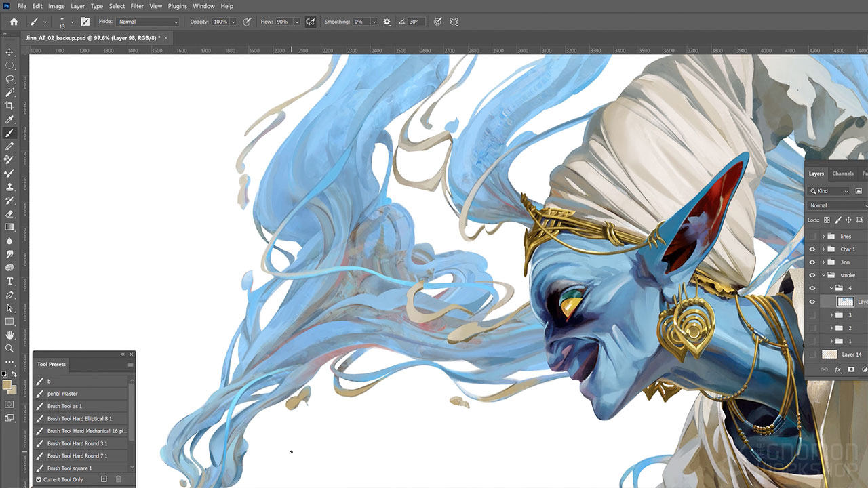Show the lines layer group

pos(812,237)
